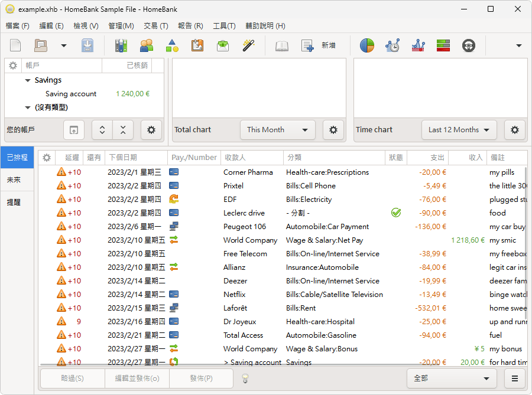Click the reconciled status icon for Leclerc drive
This screenshot has width=532, height=395.
pyautogui.click(x=396, y=213)
